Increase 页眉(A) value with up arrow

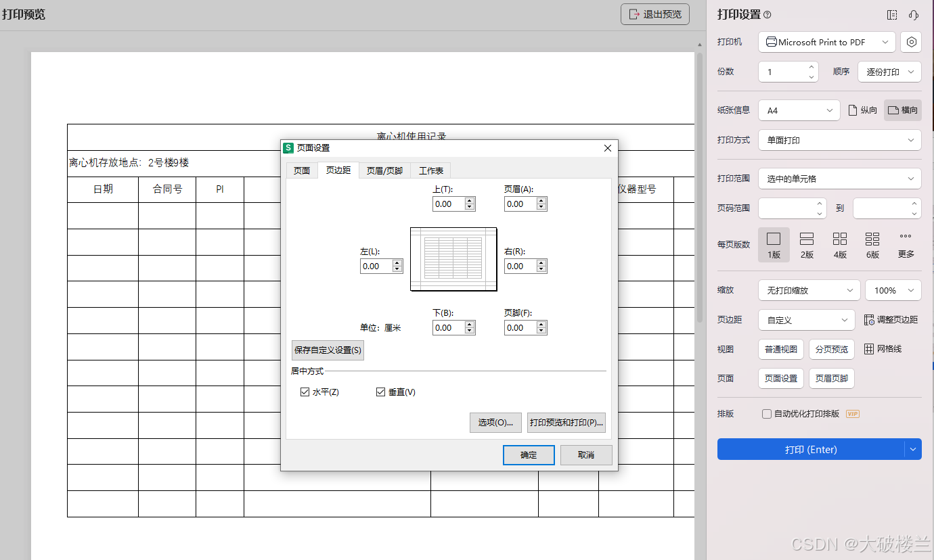click(541, 201)
